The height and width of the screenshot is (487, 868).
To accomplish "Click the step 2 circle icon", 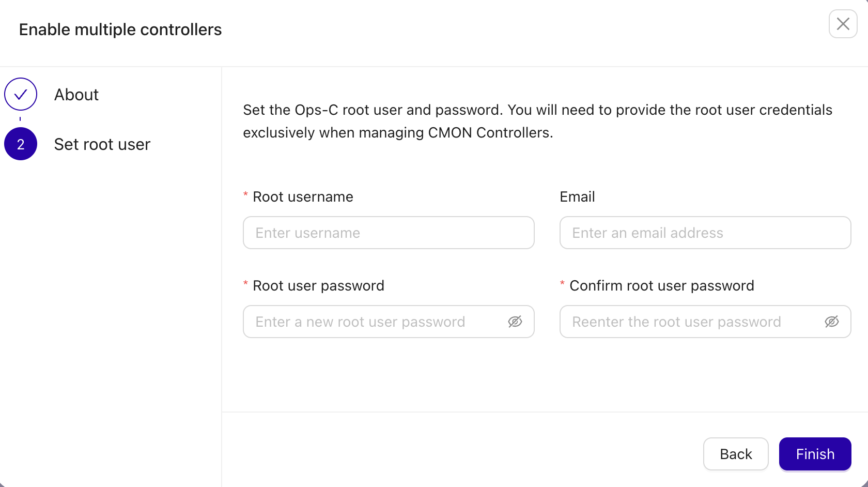I will pos(21,144).
